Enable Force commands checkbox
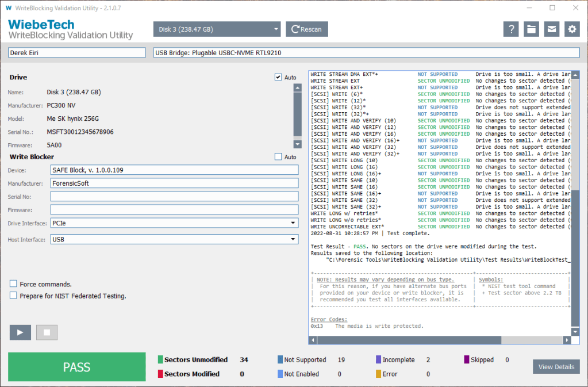The height and width of the screenshot is (387, 588). (13, 284)
